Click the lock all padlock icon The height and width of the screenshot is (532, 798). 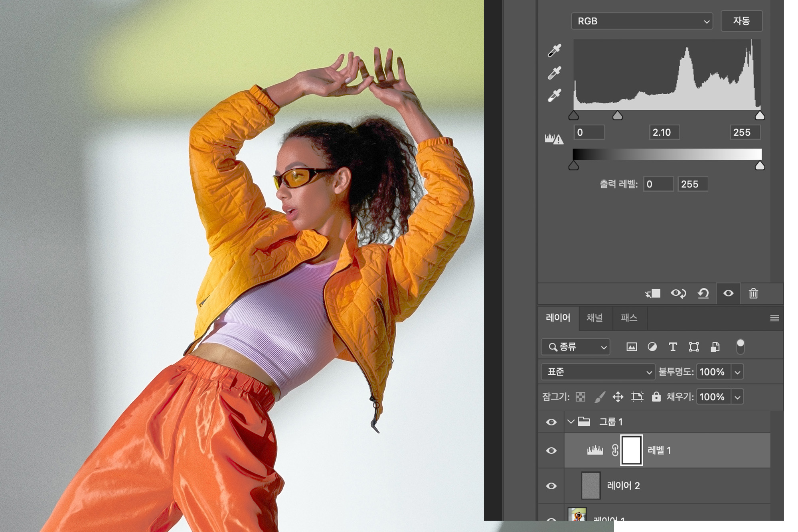click(x=656, y=397)
